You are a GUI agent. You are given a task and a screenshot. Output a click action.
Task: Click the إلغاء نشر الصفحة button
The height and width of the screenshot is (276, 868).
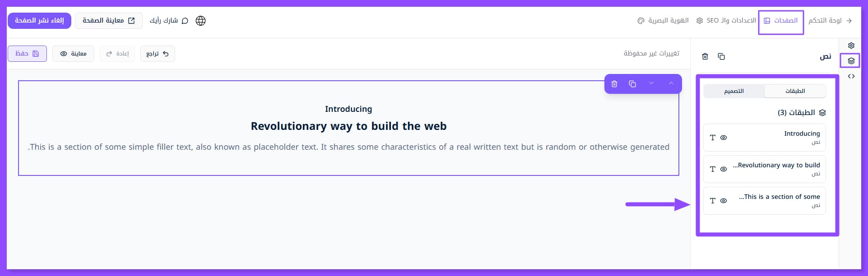pyautogui.click(x=39, y=21)
